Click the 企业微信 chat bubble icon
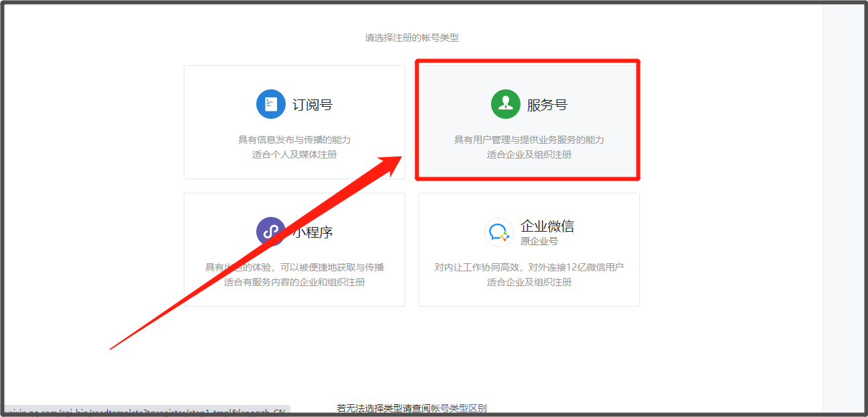 [499, 232]
